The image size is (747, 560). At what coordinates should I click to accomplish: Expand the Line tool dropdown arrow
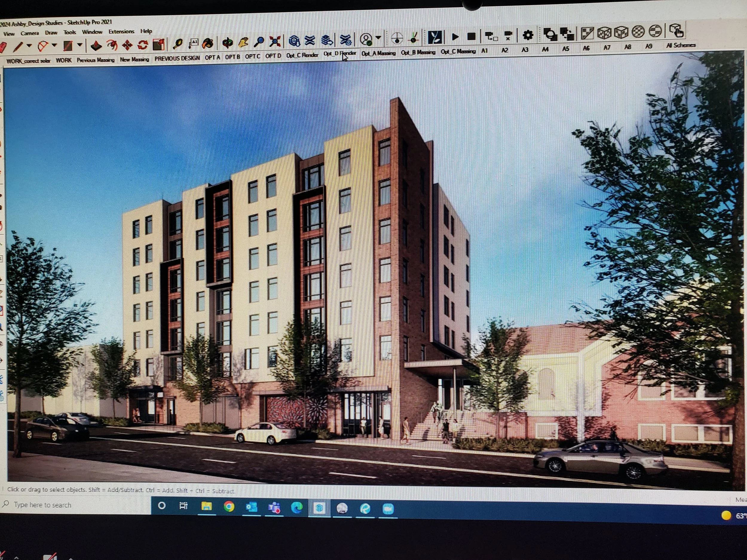[x=29, y=46]
